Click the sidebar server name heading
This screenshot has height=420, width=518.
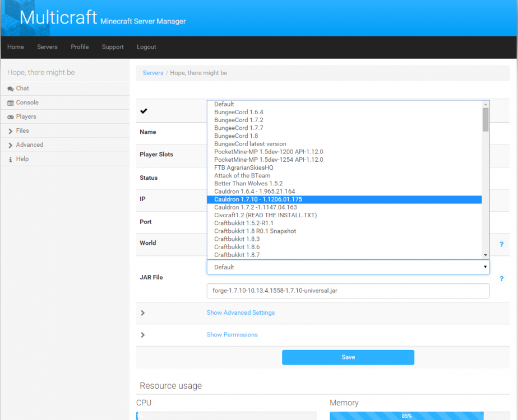pyautogui.click(x=41, y=72)
